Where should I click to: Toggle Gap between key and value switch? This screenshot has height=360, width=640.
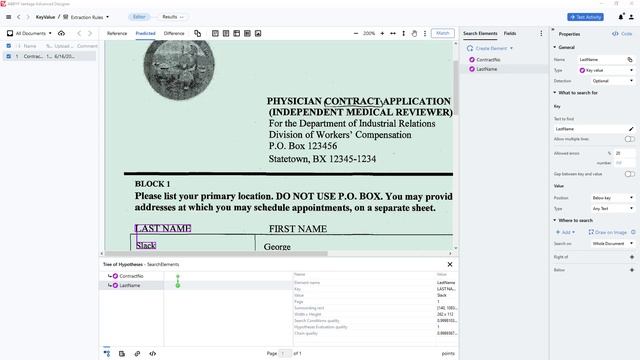[x=630, y=174]
